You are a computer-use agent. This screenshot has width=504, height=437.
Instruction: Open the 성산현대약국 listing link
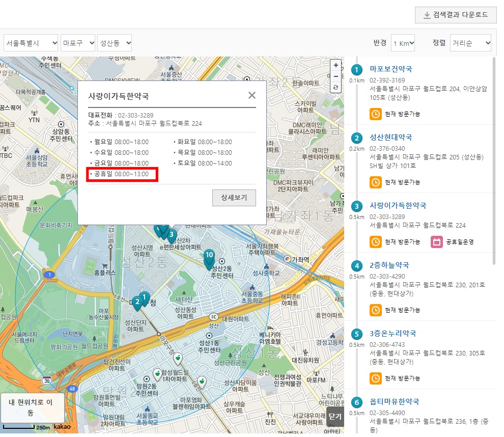pyautogui.click(x=390, y=138)
